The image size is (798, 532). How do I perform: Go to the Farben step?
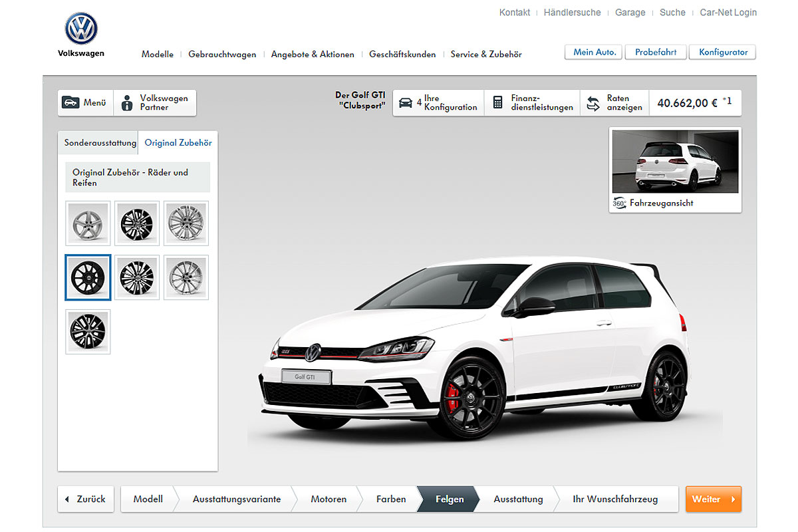click(x=390, y=499)
